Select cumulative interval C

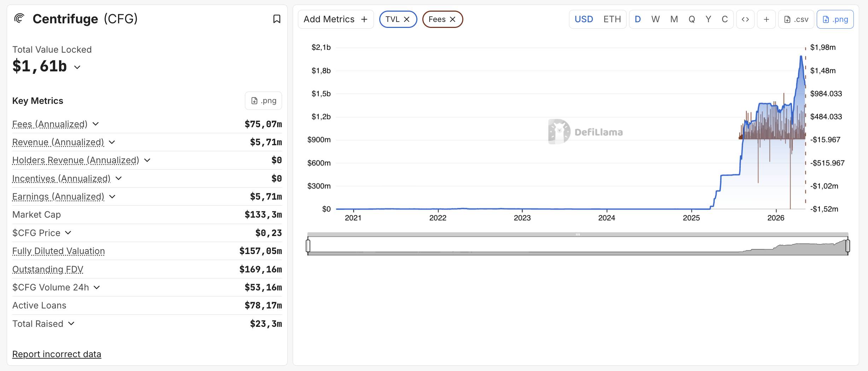[x=725, y=19]
